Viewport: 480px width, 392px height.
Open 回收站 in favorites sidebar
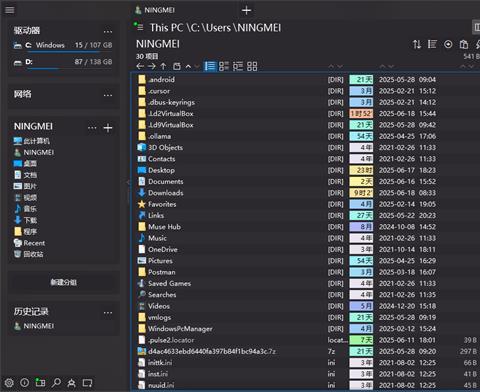pos(29,254)
